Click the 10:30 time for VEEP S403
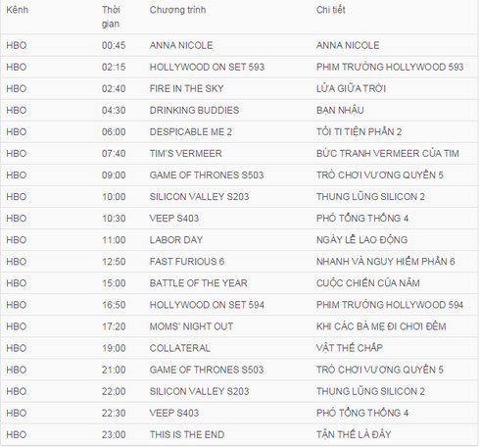Image resolution: width=480 pixels, height=448 pixels. [x=114, y=219]
